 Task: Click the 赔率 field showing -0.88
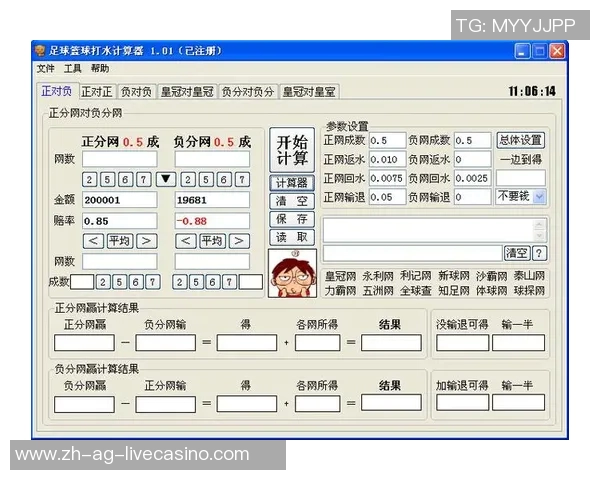tap(212, 221)
